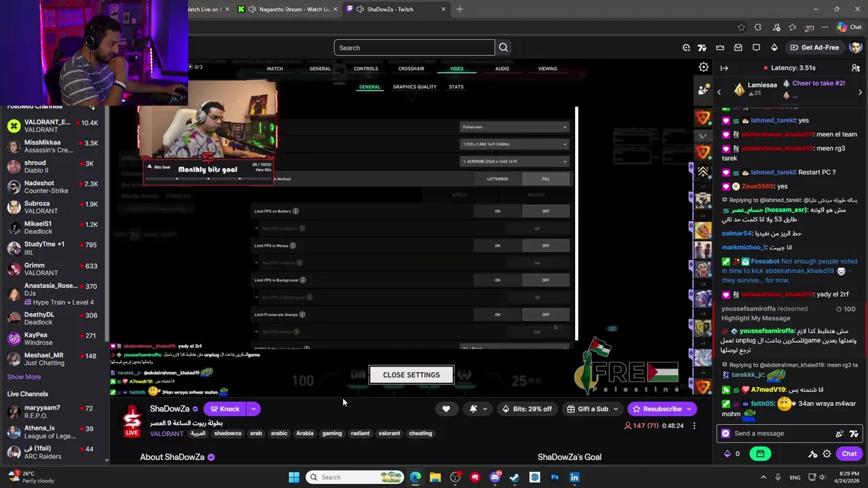
Task: Switch to GRAPHICS QUALITY sub-tab
Action: pyautogui.click(x=414, y=87)
